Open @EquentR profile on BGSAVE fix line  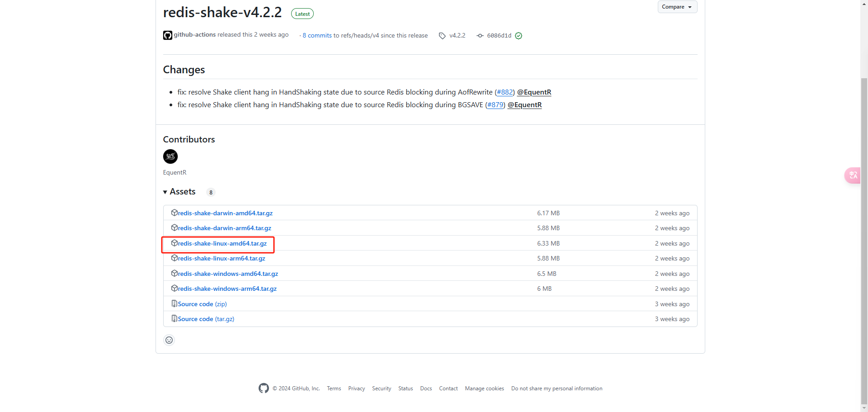click(x=525, y=105)
